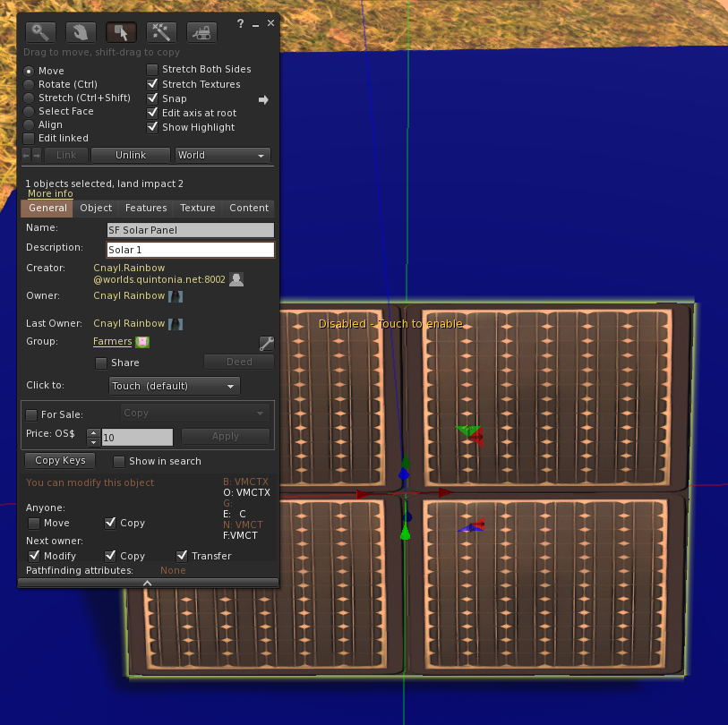728x725 pixels.
Task: Click the snap options arrow icon
Action: pos(263,99)
